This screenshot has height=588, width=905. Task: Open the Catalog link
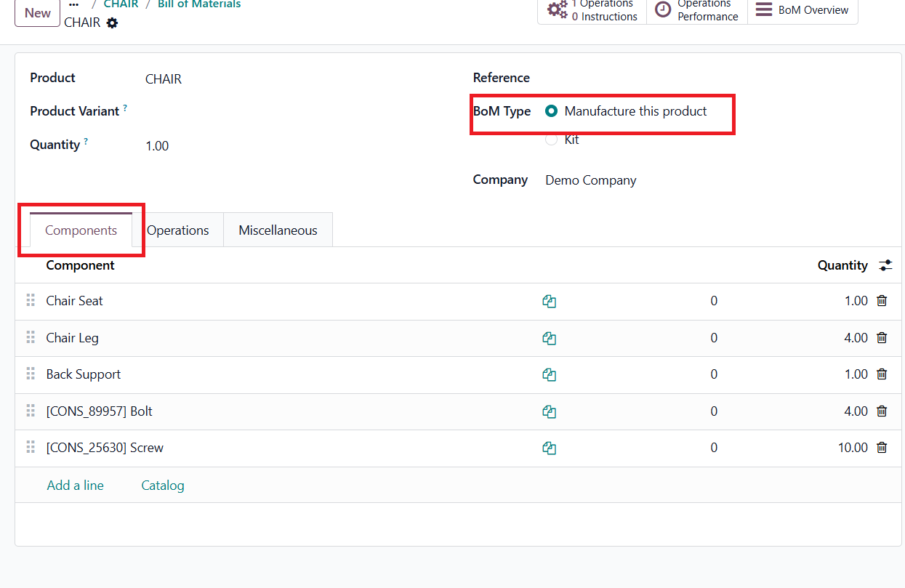(162, 486)
